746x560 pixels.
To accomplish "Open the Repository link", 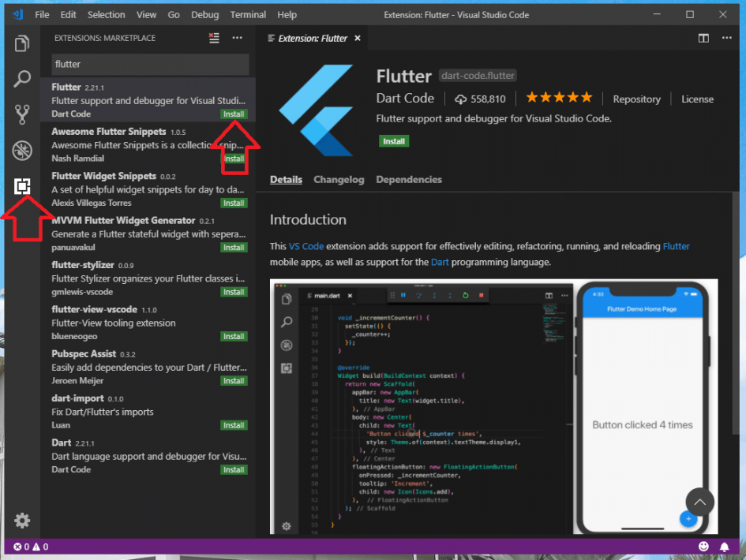I will (636, 99).
